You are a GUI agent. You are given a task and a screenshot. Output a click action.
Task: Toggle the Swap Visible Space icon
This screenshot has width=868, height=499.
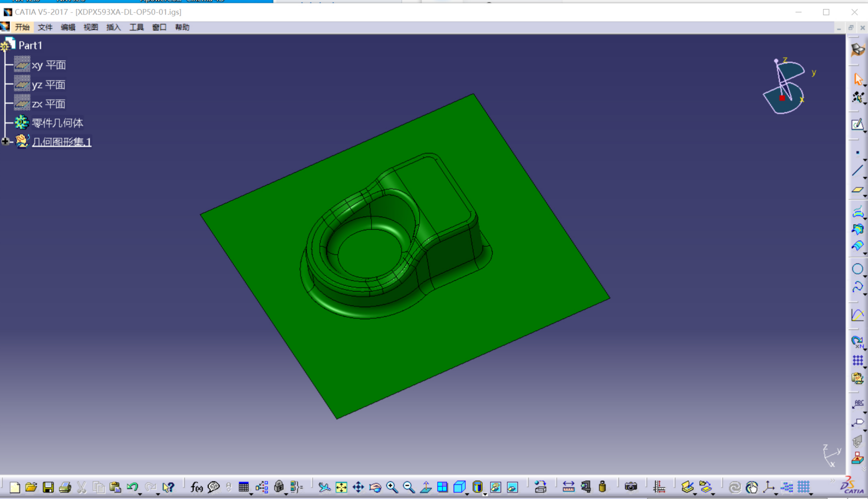512,487
